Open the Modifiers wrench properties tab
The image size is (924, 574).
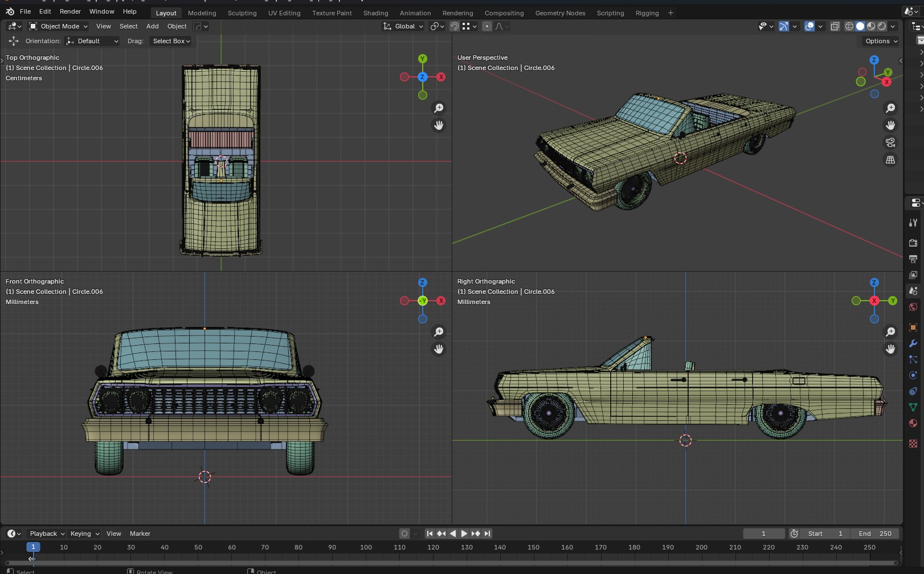(x=913, y=343)
